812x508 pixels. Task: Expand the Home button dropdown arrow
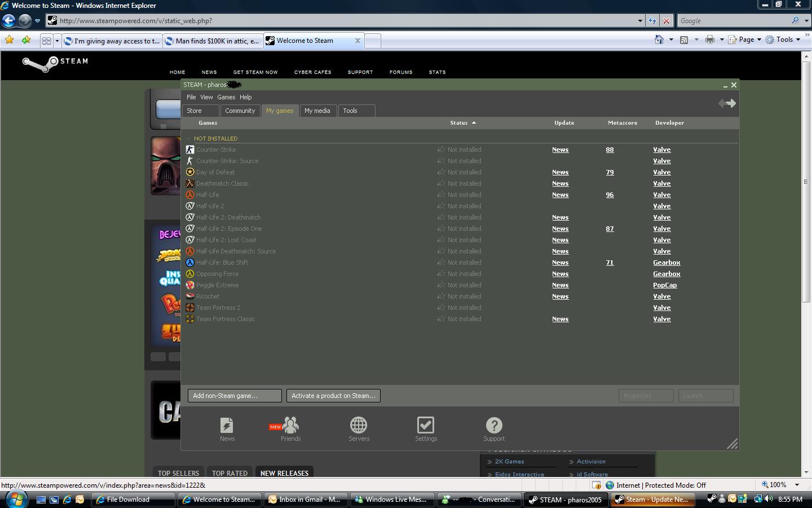670,40
